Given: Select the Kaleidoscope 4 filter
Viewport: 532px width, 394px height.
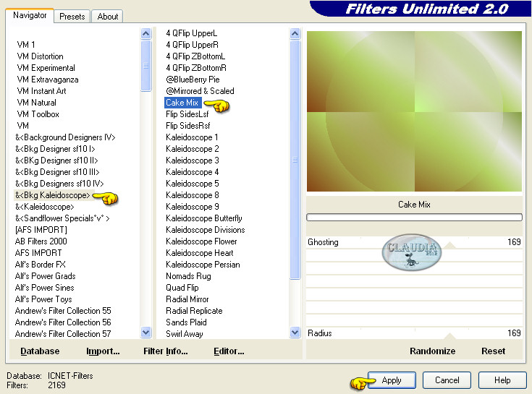Looking at the screenshot, I should 192,172.
